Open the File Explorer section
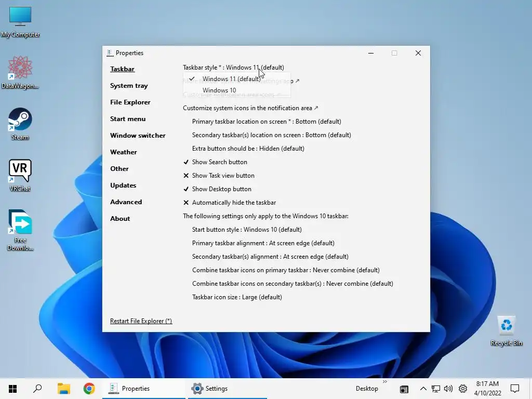The width and height of the screenshot is (532, 399). pyautogui.click(x=130, y=102)
